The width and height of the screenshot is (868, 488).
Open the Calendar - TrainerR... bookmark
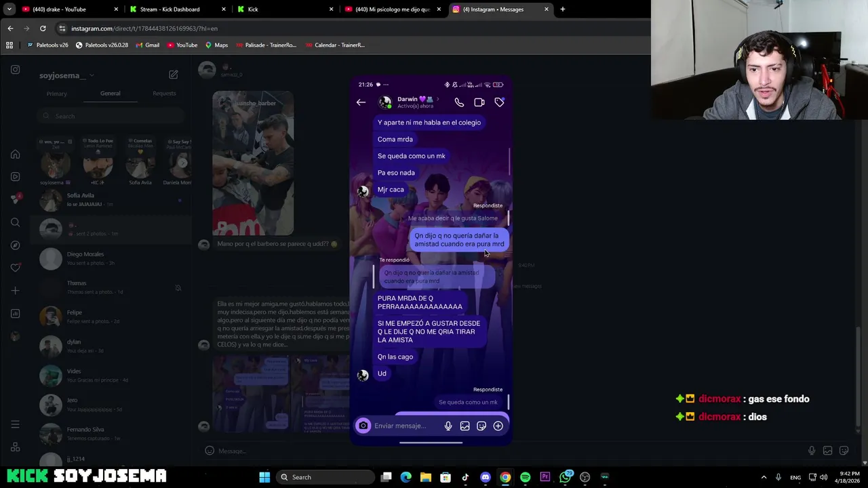tap(335, 45)
